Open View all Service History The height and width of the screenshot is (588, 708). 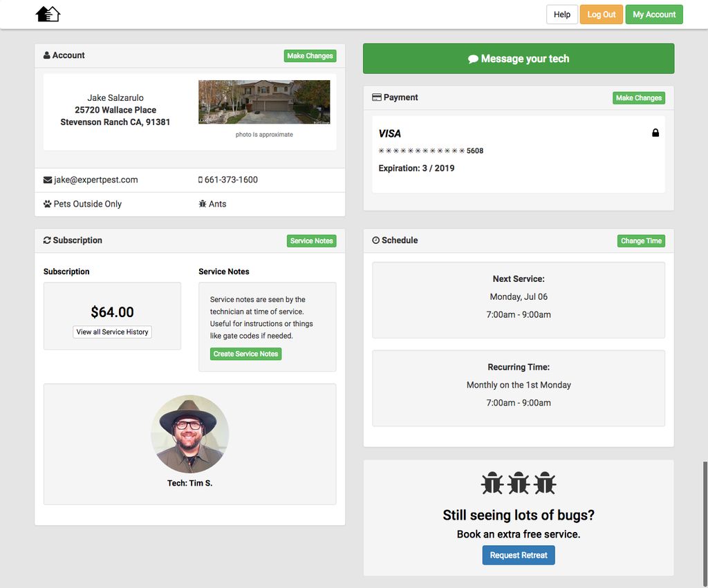(112, 332)
